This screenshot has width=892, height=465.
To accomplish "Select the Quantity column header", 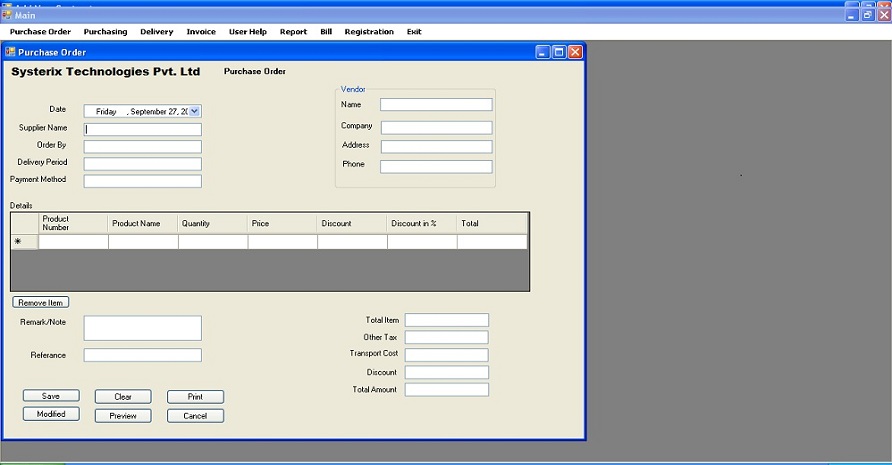I will tap(213, 223).
